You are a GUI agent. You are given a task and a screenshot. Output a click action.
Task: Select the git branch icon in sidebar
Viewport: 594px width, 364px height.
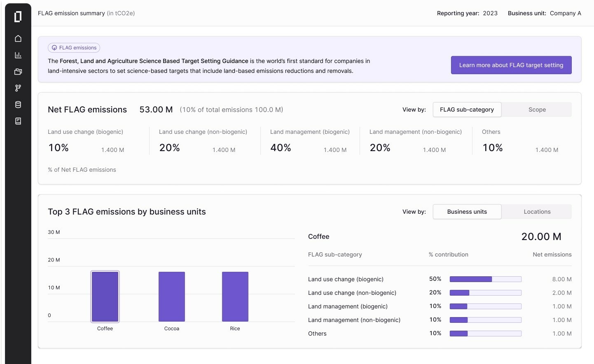pyautogui.click(x=18, y=88)
